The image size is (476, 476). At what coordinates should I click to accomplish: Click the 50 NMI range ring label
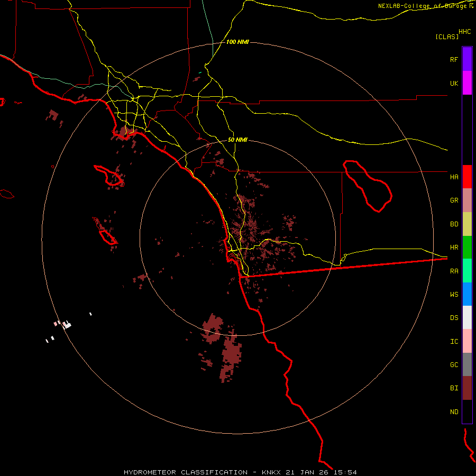(x=237, y=140)
